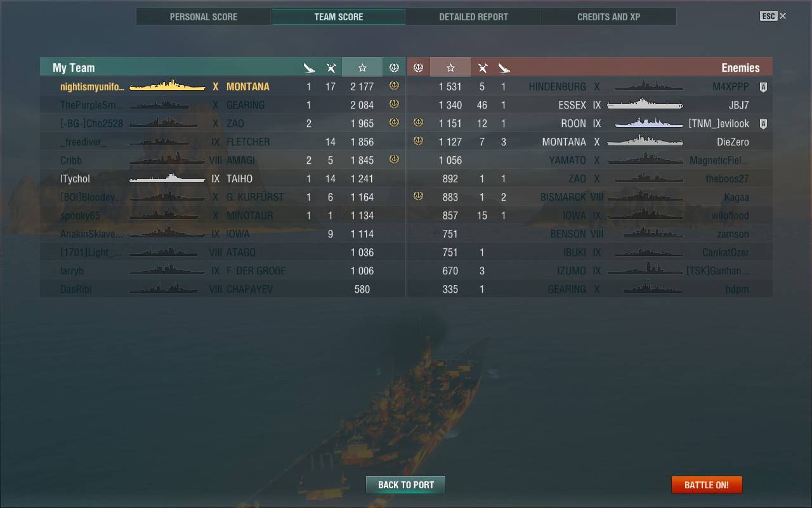The width and height of the screenshot is (812, 508).
Task: Open the Personal Score tab
Action: (204, 17)
